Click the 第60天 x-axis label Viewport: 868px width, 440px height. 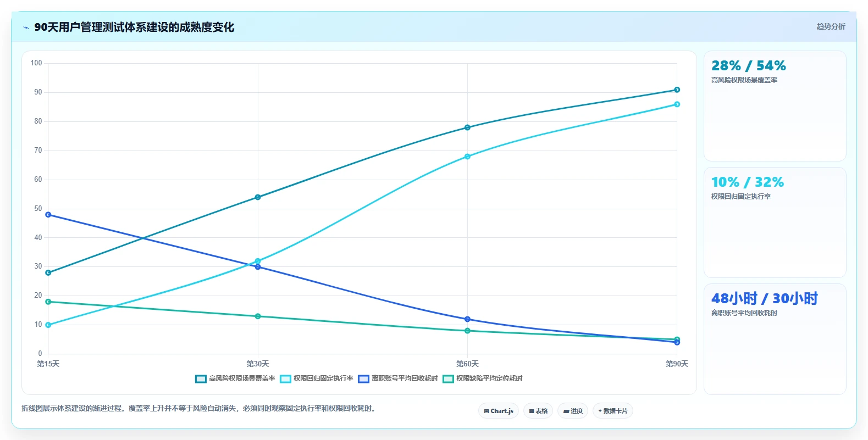pos(467,364)
